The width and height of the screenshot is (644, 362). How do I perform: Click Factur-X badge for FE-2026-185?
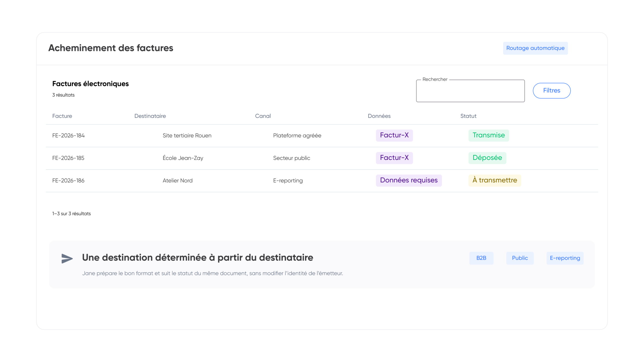(394, 158)
